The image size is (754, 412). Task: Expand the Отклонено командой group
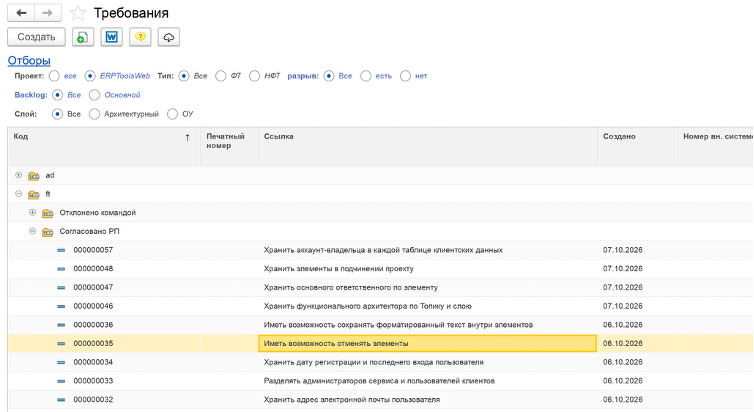pyautogui.click(x=32, y=212)
